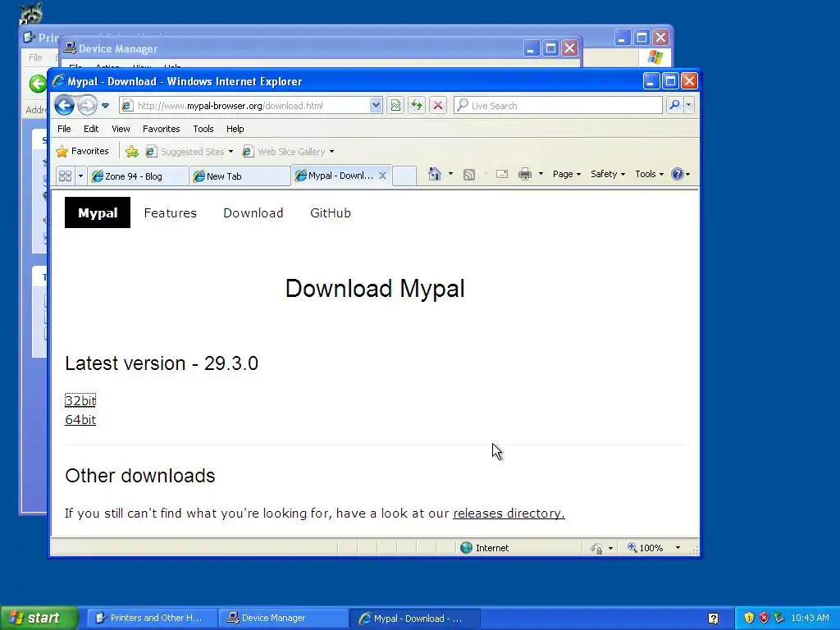Open the Home button dropdown arrow
The width and height of the screenshot is (840, 630).
[450, 174]
